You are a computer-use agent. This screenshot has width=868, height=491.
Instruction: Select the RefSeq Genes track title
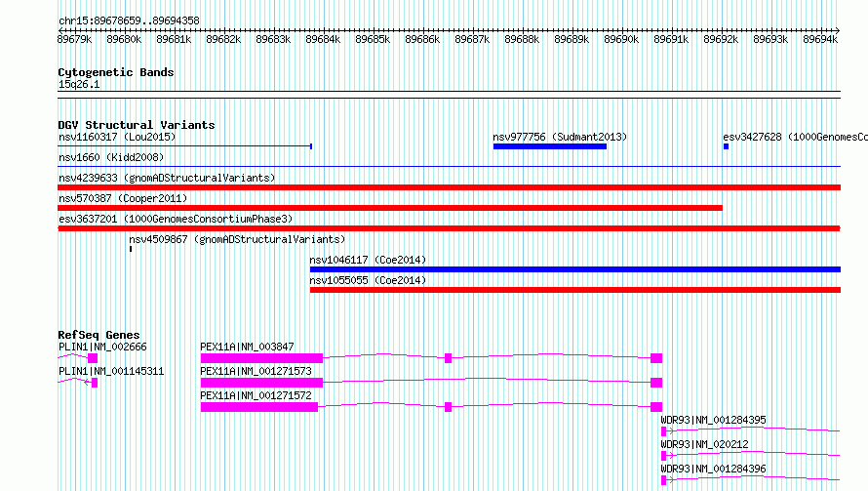pos(99,335)
